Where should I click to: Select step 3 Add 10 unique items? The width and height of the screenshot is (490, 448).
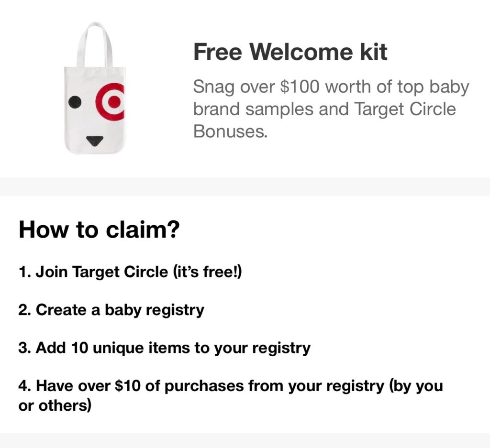[x=165, y=348]
